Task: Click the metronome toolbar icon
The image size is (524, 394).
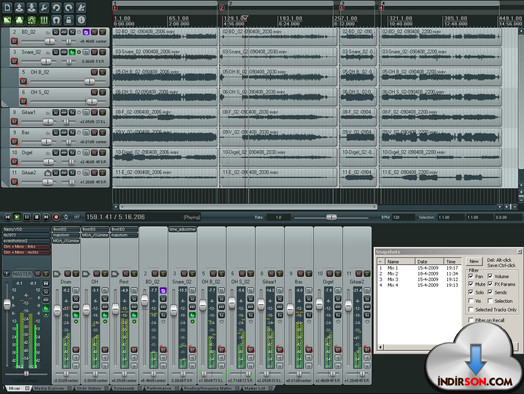Action: point(81,7)
